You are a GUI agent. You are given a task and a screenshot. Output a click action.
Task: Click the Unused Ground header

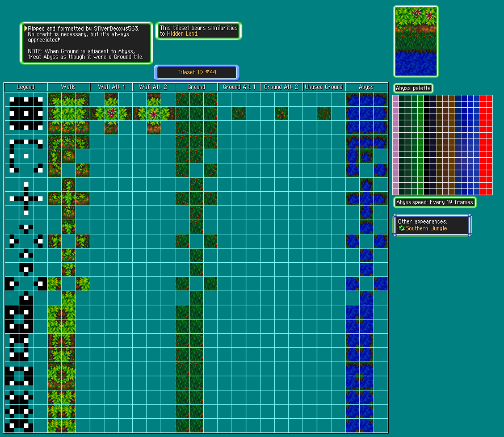pyautogui.click(x=324, y=87)
